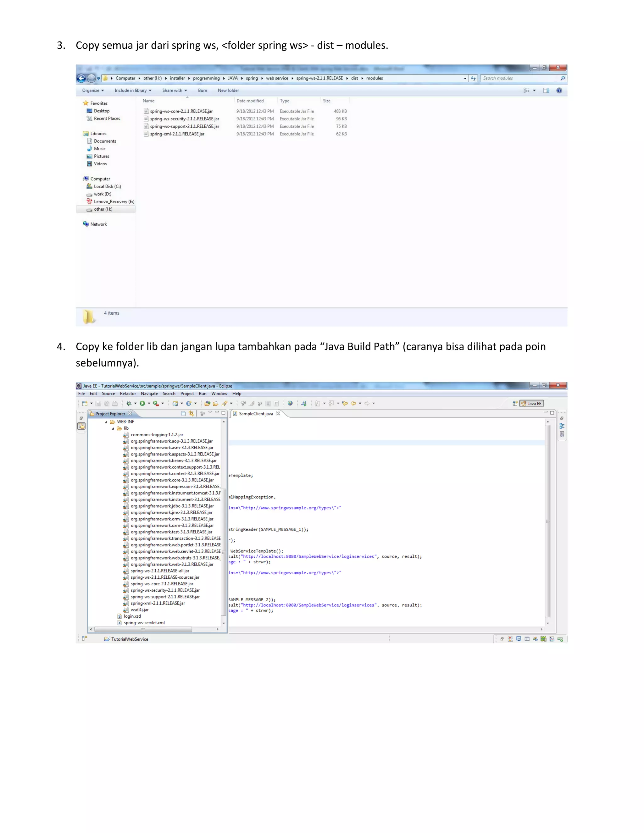Image resolution: width=644 pixels, height=833 pixels.
Task: Click the Open Task icon in Eclipse toolbar
Action: (x=215, y=404)
